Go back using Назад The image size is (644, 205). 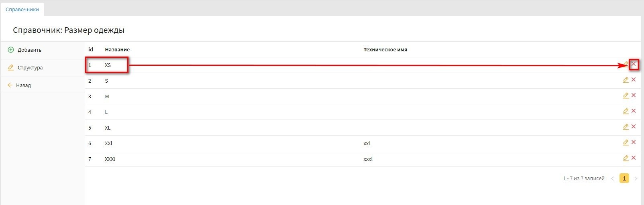23,85
